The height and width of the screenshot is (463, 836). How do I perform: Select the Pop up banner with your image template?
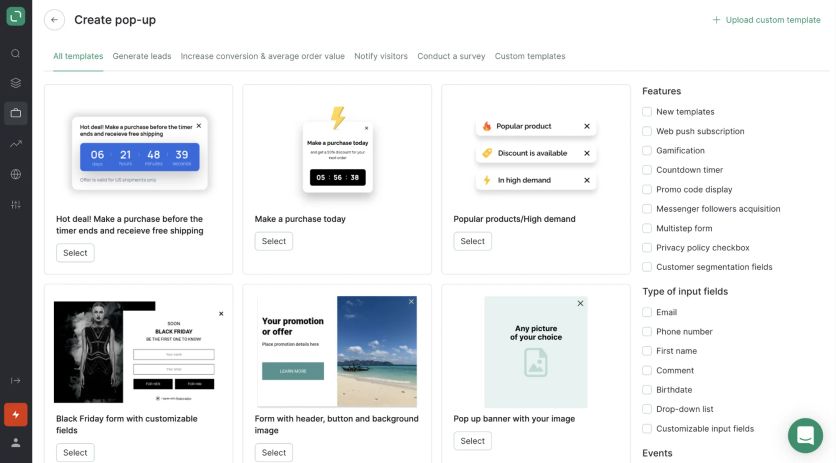(x=472, y=441)
